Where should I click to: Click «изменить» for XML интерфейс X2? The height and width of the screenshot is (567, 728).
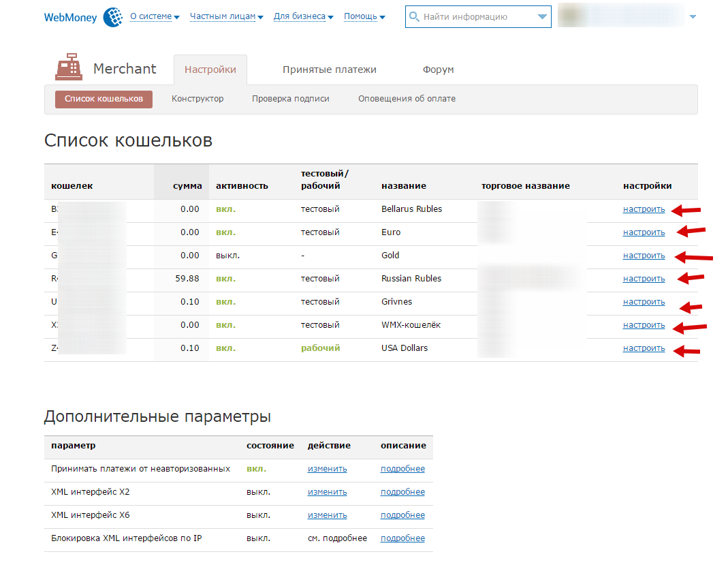click(327, 492)
